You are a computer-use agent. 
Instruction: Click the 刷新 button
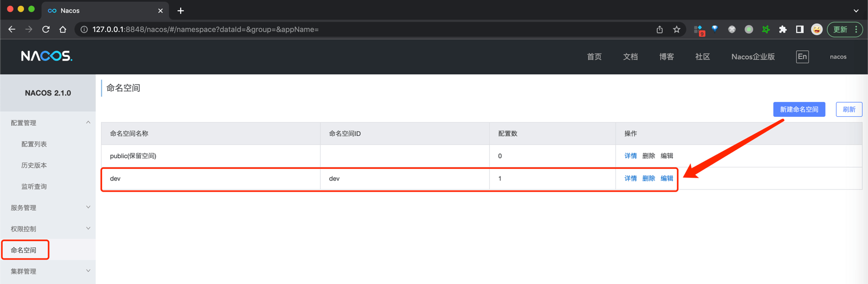pyautogui.click(x=848, y=109)
